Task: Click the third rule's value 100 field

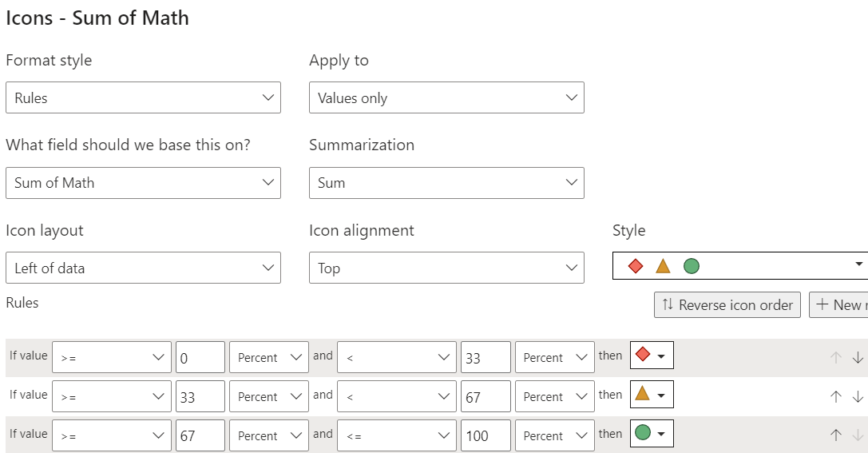Action: 486,435
